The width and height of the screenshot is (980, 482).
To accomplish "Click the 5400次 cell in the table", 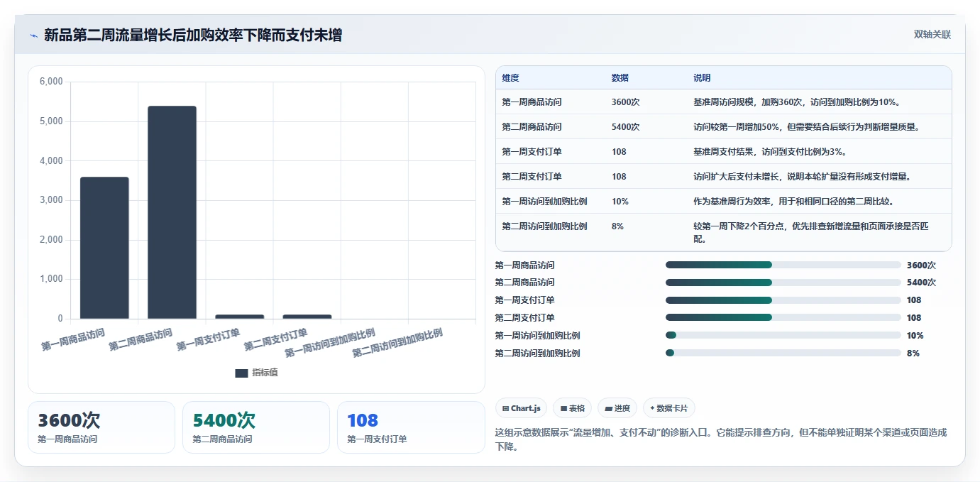I will (625, 127).
